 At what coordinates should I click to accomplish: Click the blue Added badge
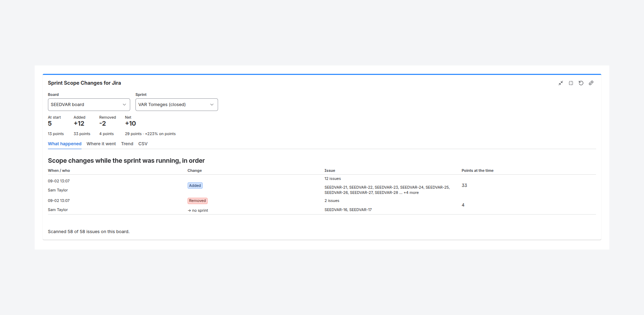[195, 185]
